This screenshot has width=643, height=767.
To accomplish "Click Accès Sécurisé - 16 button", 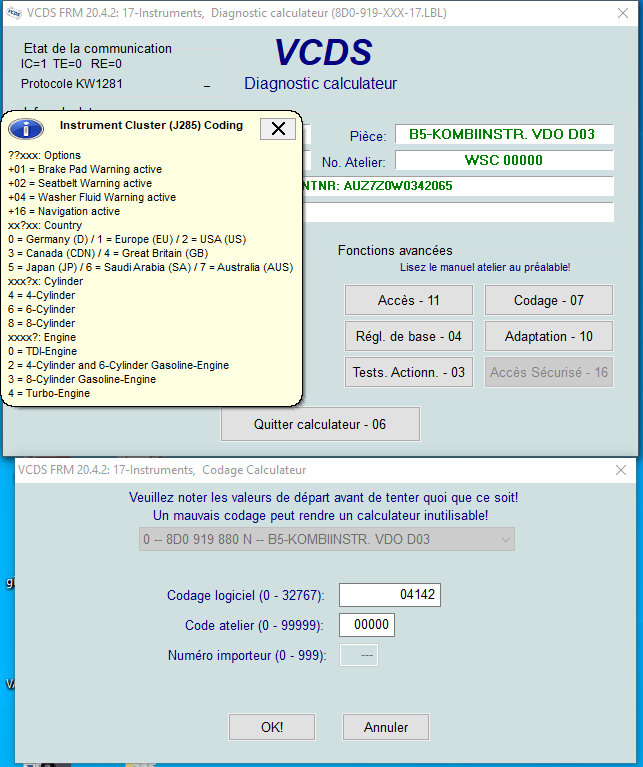I will (x=549, y=372).
